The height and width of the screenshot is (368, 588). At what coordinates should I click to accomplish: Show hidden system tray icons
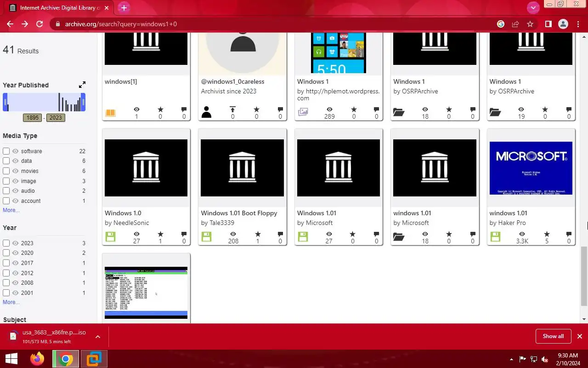pyautogui.click(x=511, y=359)
